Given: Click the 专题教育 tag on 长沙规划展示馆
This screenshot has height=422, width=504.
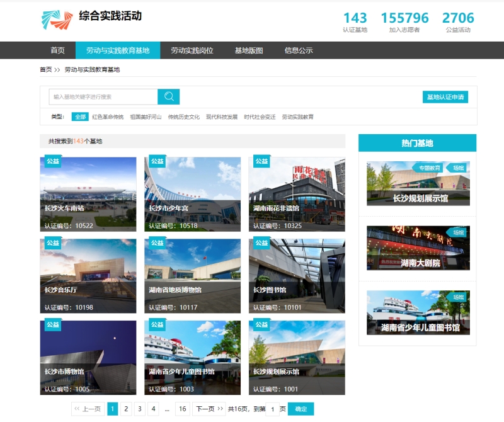Looking at the screenshot, I should click(x=430, y=168).
